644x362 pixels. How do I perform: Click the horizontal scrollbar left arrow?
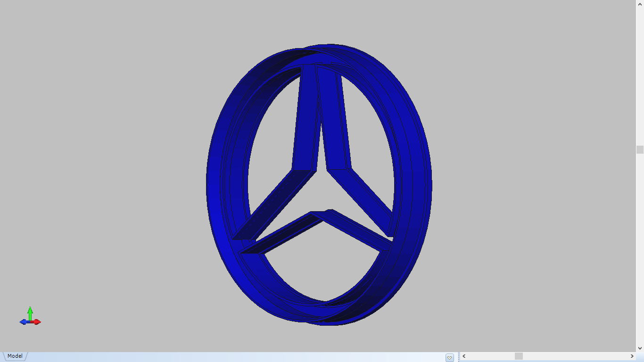click(x=464, y=356)
